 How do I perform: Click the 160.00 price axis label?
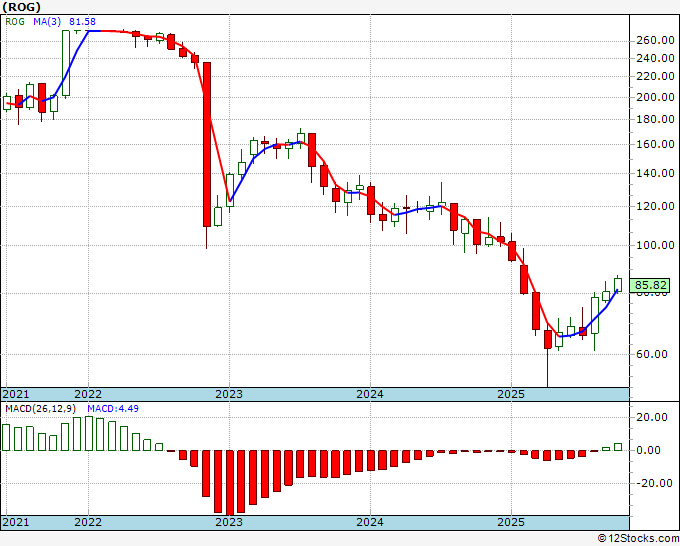[x=655, y=144]
